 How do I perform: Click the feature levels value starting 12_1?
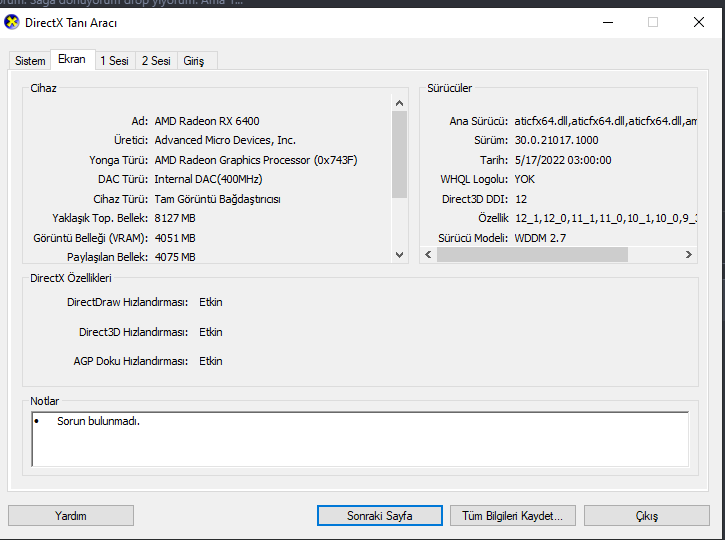pyautogui.click(x=606, y=218)
